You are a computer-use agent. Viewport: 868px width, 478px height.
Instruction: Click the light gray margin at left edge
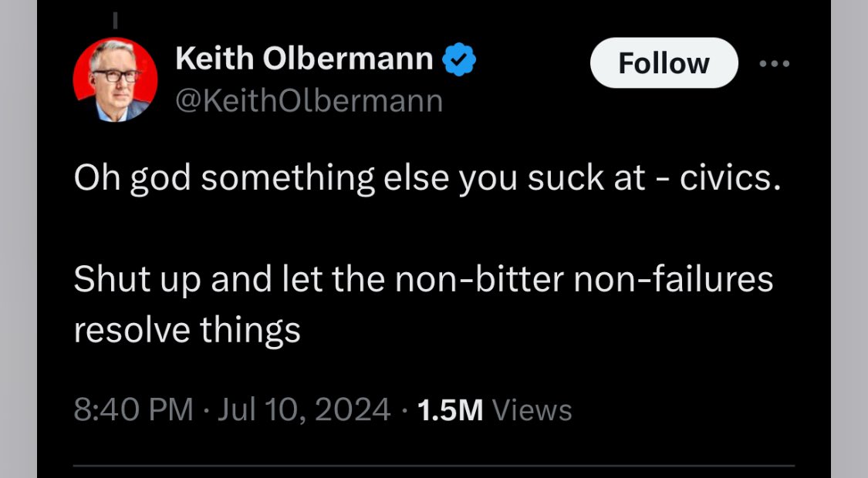[x=17, y=239]
